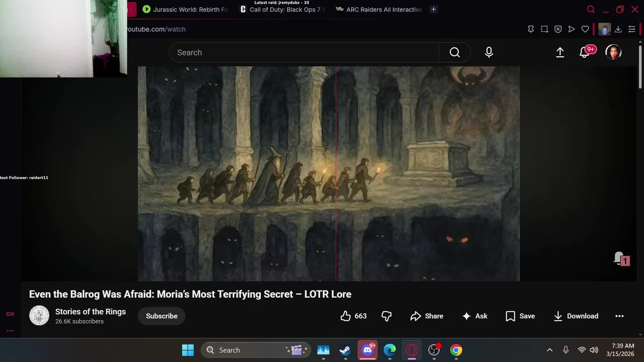Image resolution: width=644 pixels, height=362 pixels.
Task: Open Opera tab search magnifier
Action: (x=591, y=9)
